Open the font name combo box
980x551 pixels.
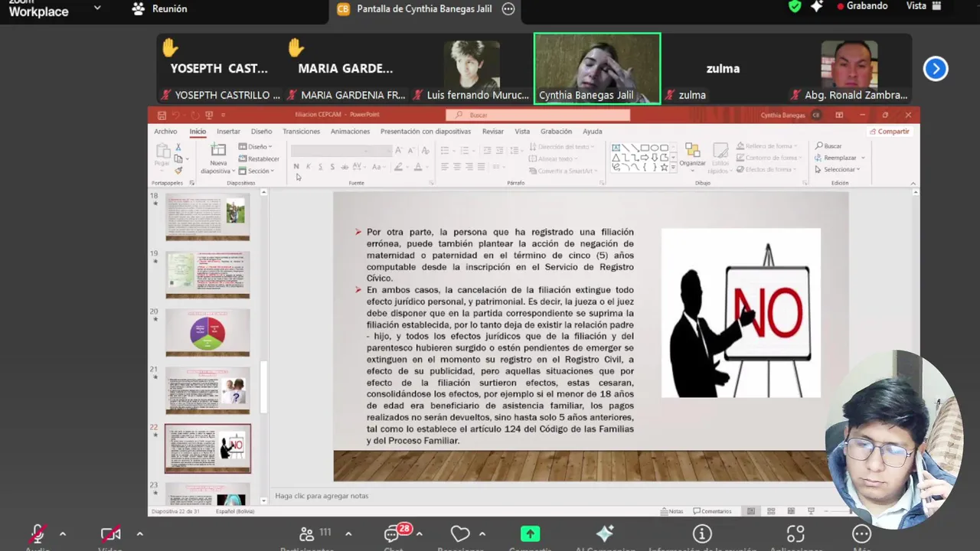tap(329, 151)
